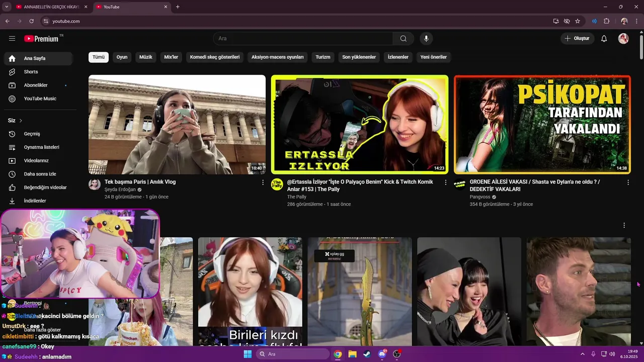Expand the Siz section chevron

[x=21, y=121]
